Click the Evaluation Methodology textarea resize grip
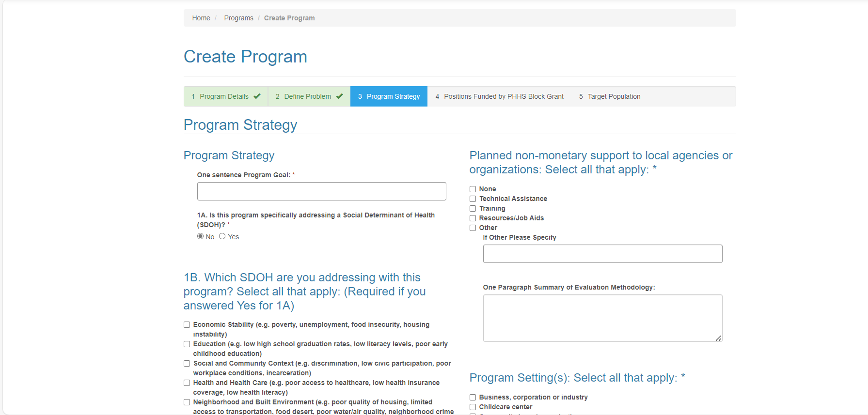 [x=718, y=338]
